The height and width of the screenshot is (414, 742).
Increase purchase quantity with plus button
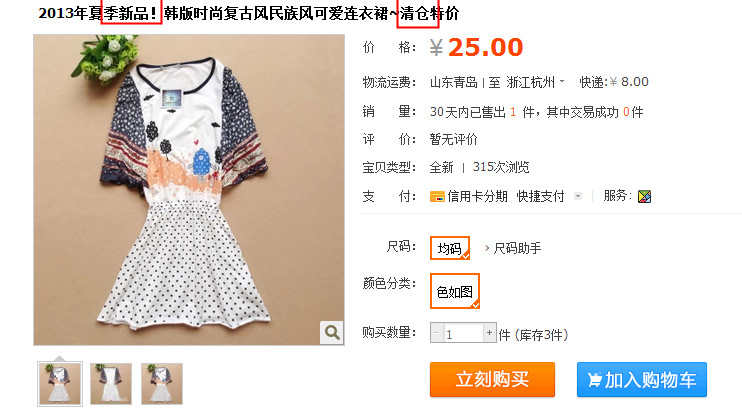489,333
